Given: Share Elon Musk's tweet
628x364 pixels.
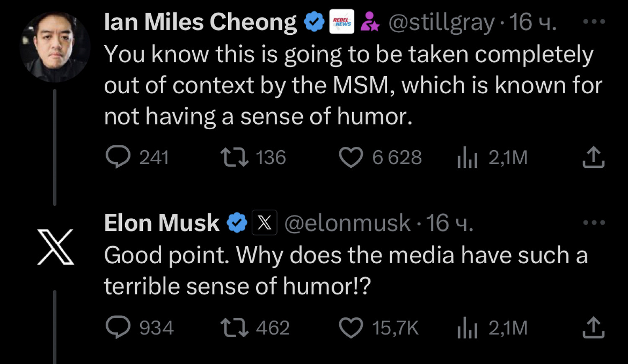Looking at the screenshot, I should pyautogui.click(x=594, y=327).
